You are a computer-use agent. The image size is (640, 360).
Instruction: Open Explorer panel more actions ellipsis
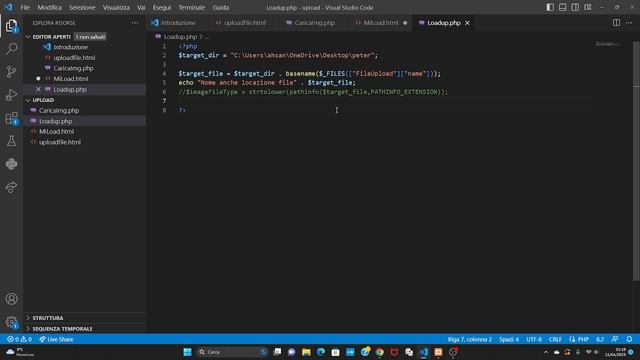135,23
